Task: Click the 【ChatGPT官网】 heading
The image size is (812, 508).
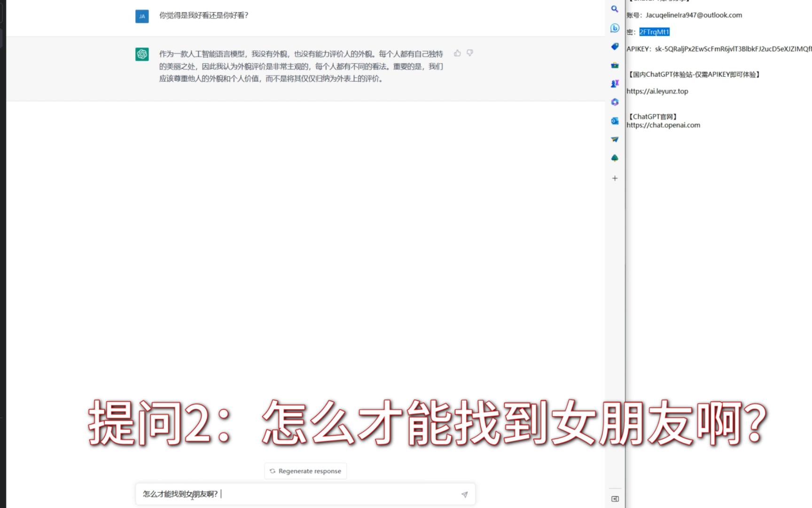Action: pyautogui.click(x=653, y=117)
